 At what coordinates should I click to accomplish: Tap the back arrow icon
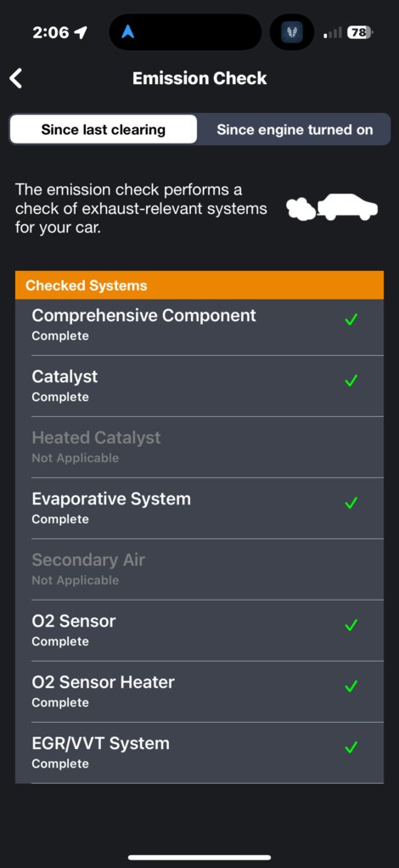click(16, 79)
